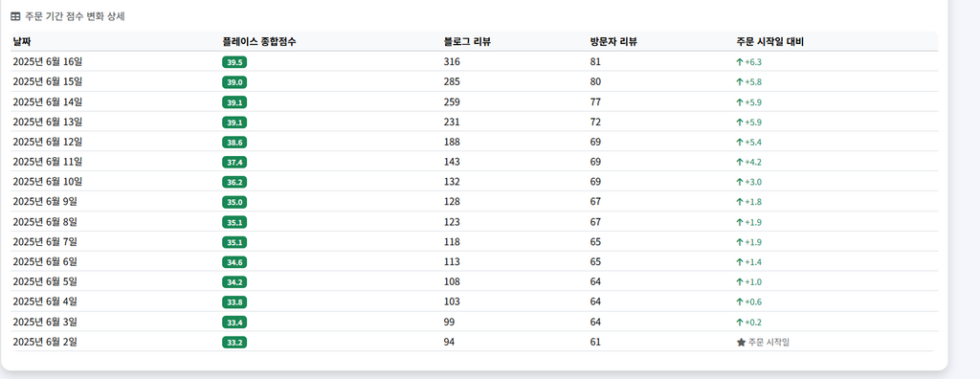Screen dimensions: 980x379
Task: Click the 33.2 score badge
Action: [x=234, y=343]
